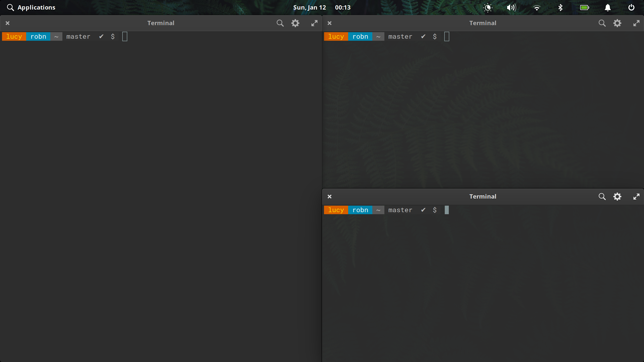Open the sound volume indicator
Screen dimensions: 644x362
(511, 8)
